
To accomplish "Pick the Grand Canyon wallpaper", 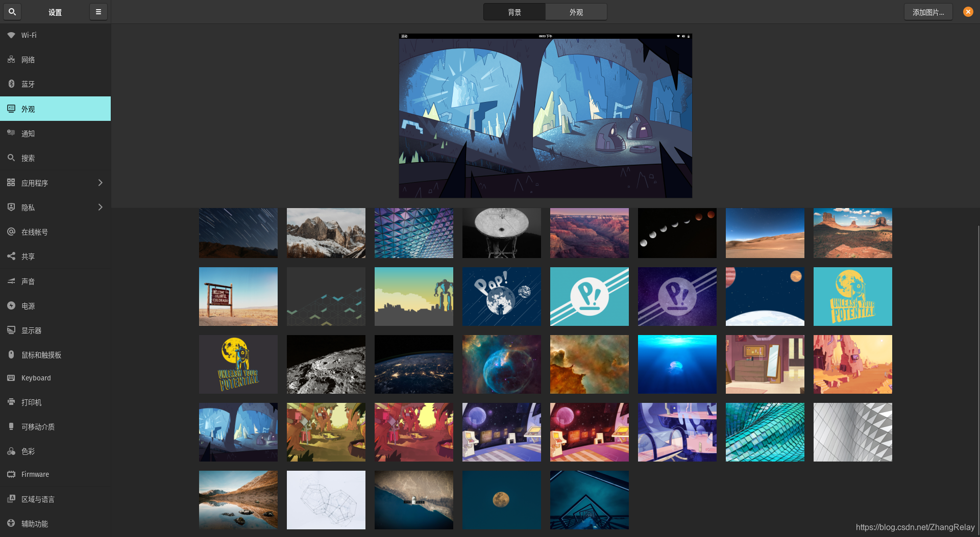I will (x=590, y=233).
